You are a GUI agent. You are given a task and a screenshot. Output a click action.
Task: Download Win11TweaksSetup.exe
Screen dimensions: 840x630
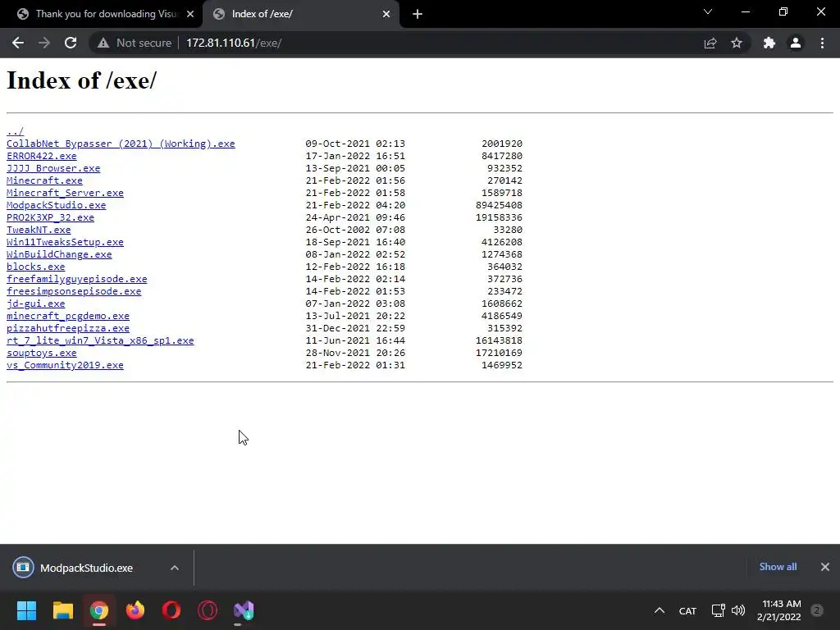65,242
